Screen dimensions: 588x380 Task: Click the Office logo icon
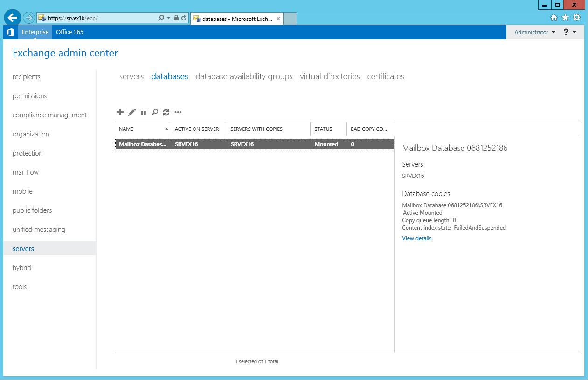pyautogui.click(x=11, y=32)
